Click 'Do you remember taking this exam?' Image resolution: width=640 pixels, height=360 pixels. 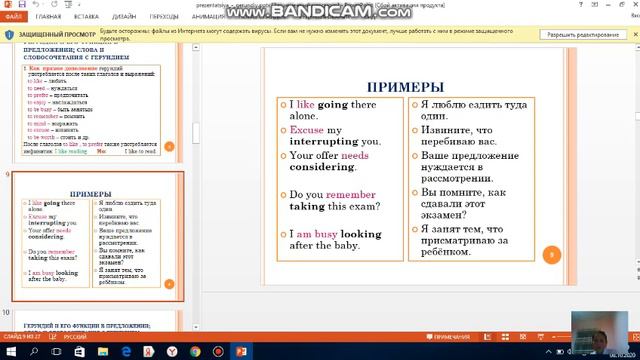[335, 200]
